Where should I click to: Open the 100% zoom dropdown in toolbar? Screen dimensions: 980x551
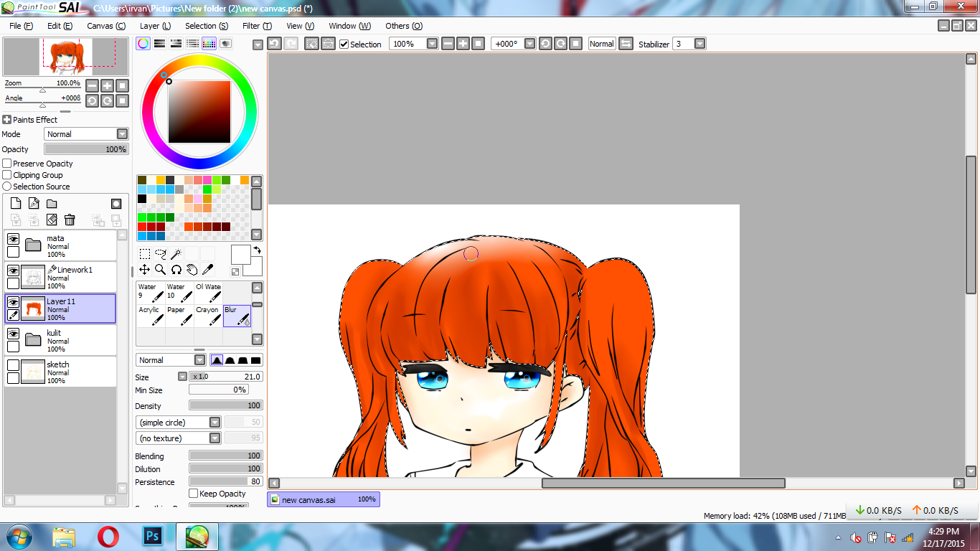432,44
